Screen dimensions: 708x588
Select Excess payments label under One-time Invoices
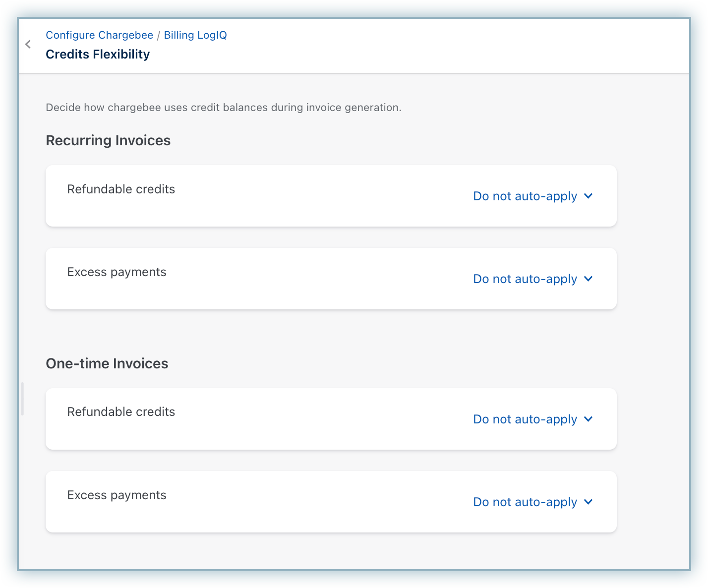117,495
